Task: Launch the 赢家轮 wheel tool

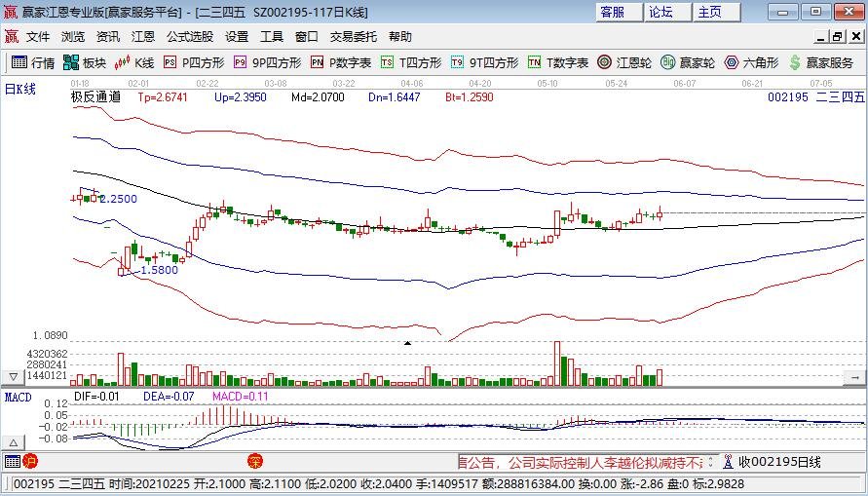Action: coord(688,62)
